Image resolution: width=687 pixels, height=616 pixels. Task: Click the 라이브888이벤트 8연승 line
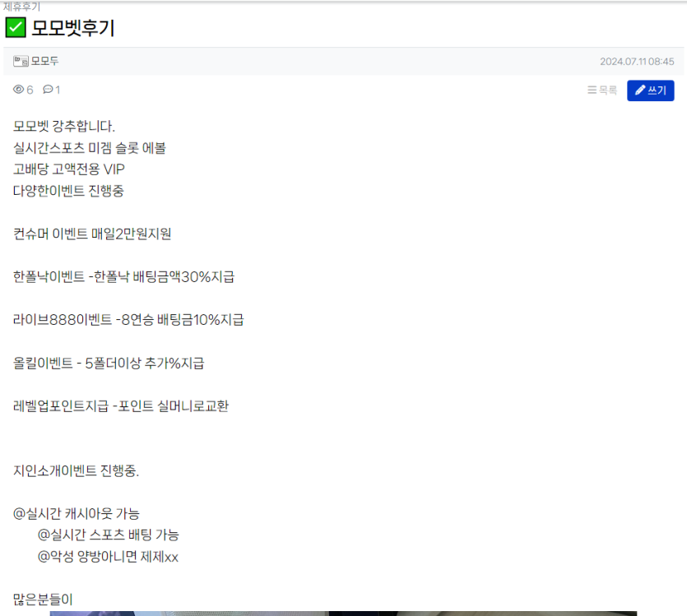(x=128, y=320)
